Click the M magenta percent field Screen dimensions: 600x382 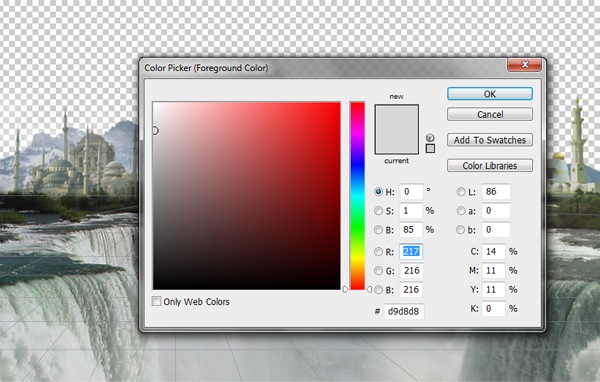pos(494,271)
